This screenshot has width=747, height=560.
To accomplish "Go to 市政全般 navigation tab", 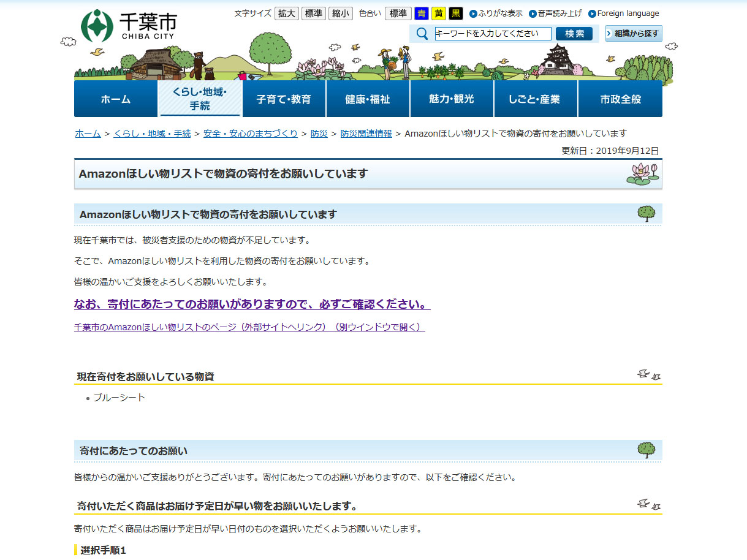I will 620,99.
